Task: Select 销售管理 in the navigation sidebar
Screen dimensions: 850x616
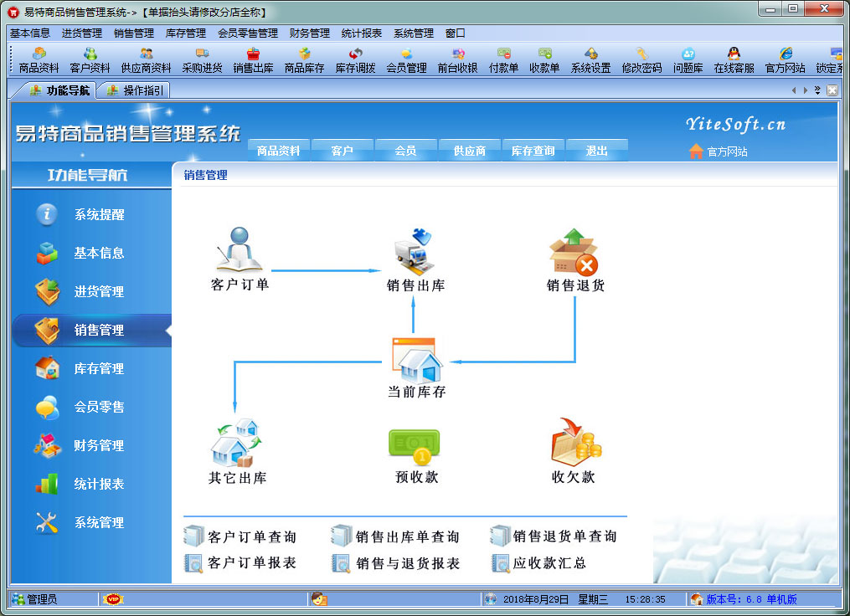Action: (91, 330)
